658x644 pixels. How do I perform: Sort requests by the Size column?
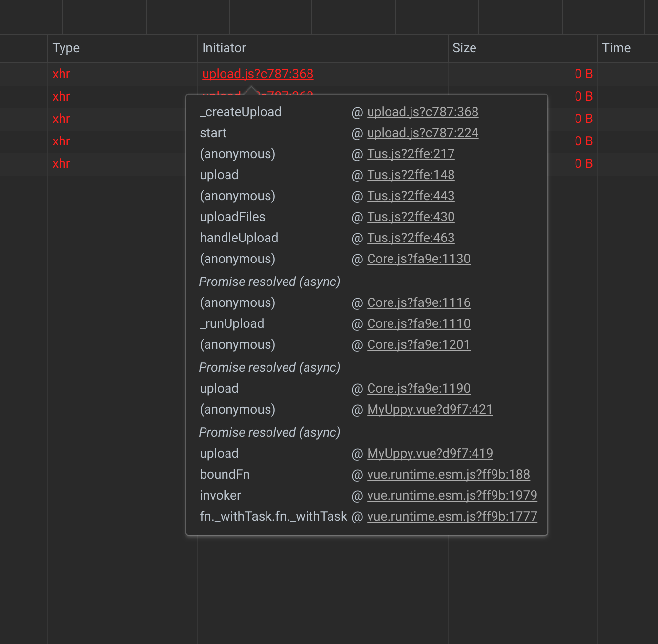(464, 48)
